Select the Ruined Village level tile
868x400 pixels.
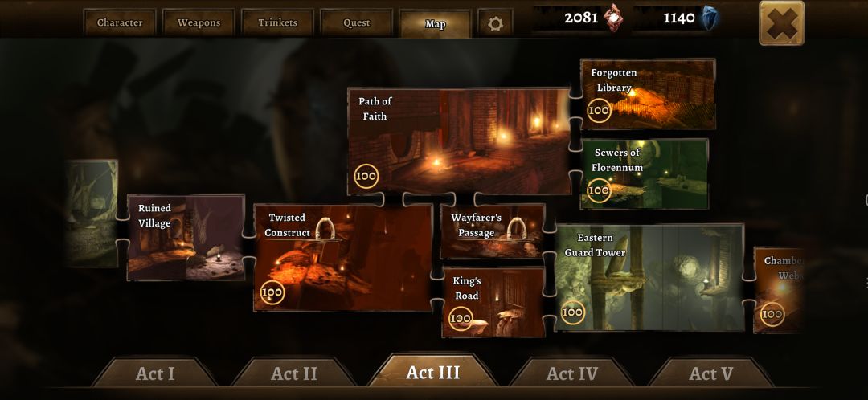click(x=186, y=237)
